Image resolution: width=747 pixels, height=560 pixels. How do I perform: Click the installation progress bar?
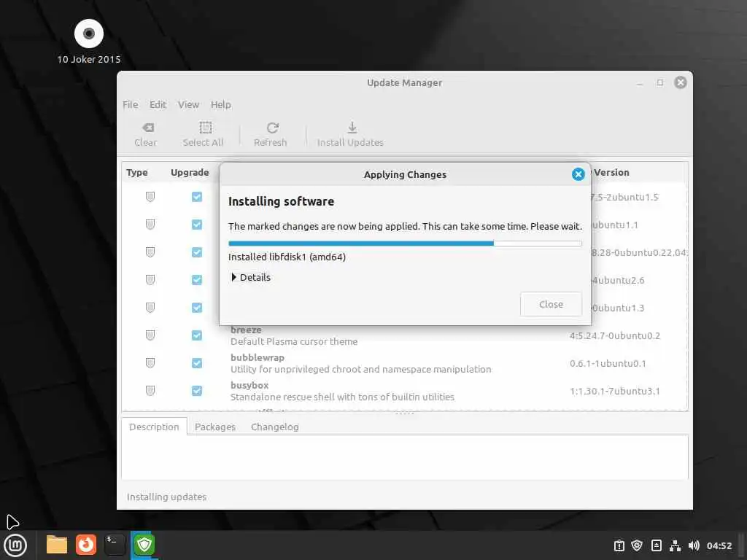[x=405, y=244]
